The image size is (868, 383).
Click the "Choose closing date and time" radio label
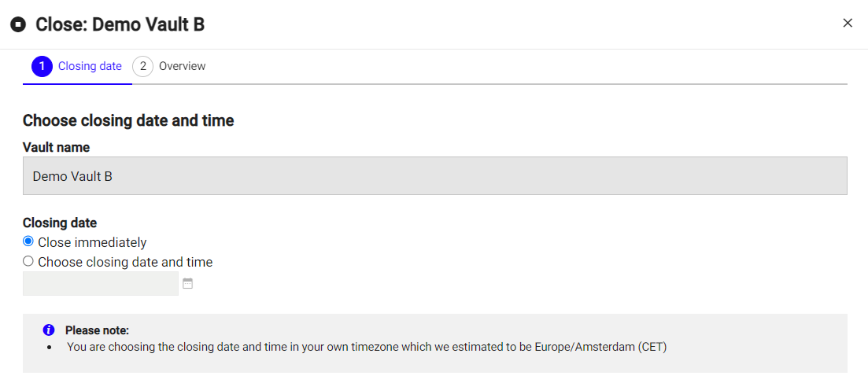[x=125, y=262]
